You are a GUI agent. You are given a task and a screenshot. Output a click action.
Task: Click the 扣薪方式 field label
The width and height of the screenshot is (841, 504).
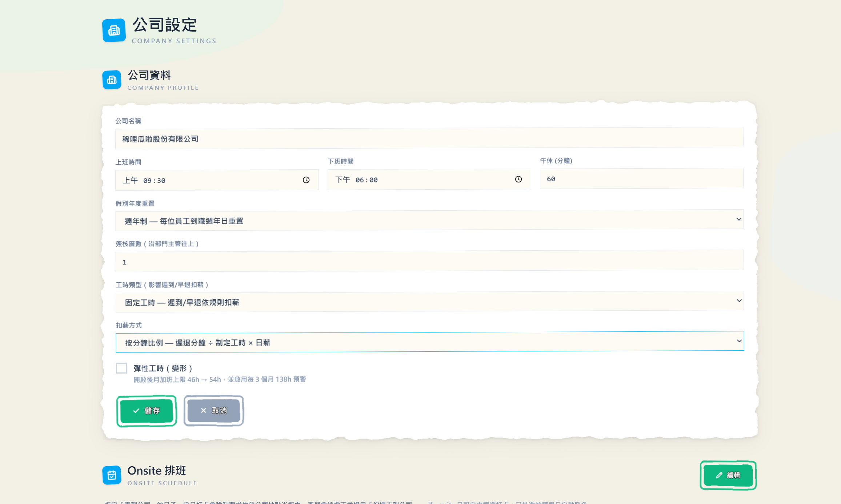click(x=129, y=325)
